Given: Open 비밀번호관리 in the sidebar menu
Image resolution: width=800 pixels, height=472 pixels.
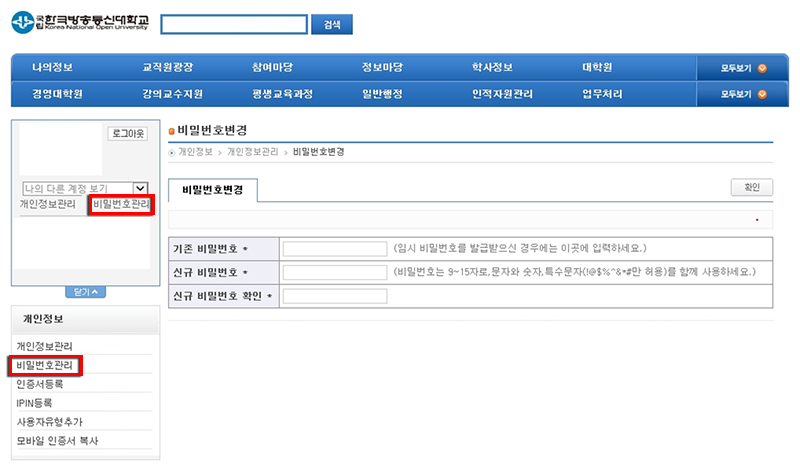Looking at the screenshot, I should (44, 365).
